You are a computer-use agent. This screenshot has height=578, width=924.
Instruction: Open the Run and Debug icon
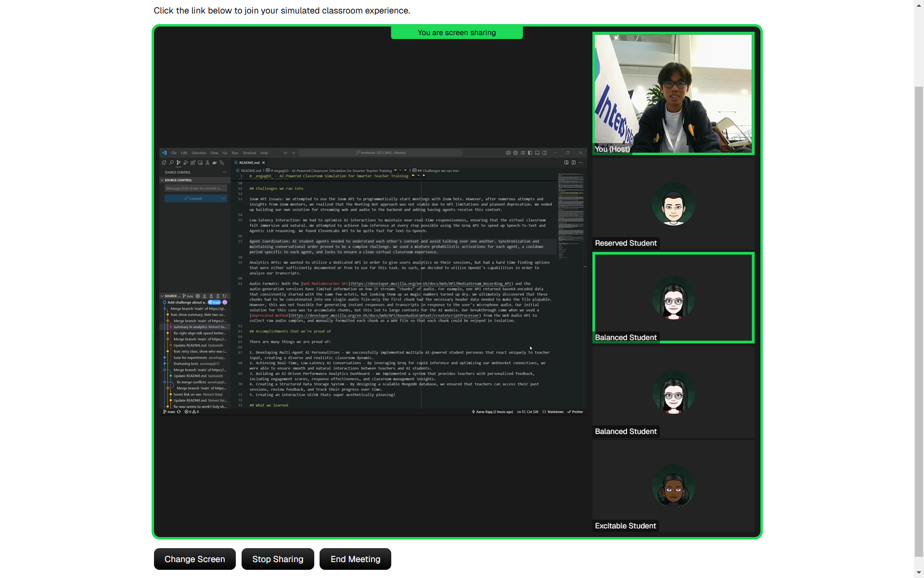click(x=186, y=163)
